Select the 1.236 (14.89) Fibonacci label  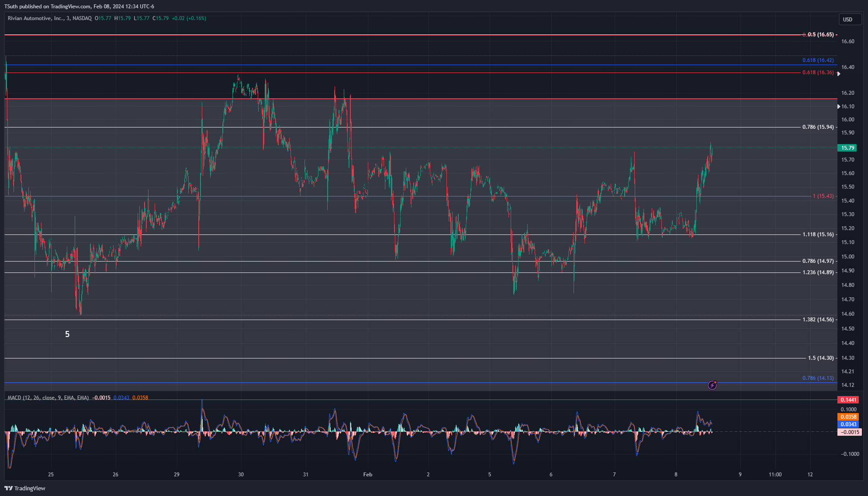pyautogui.click(x=818, y=272)
